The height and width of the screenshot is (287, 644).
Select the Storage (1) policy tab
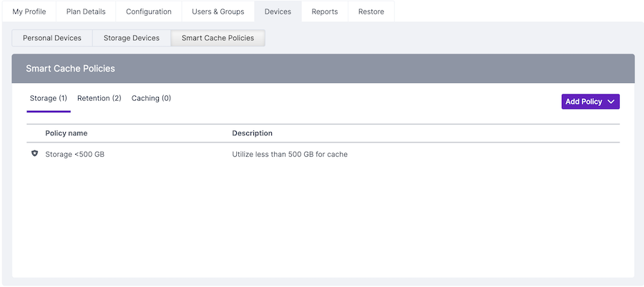click(49, 98)
